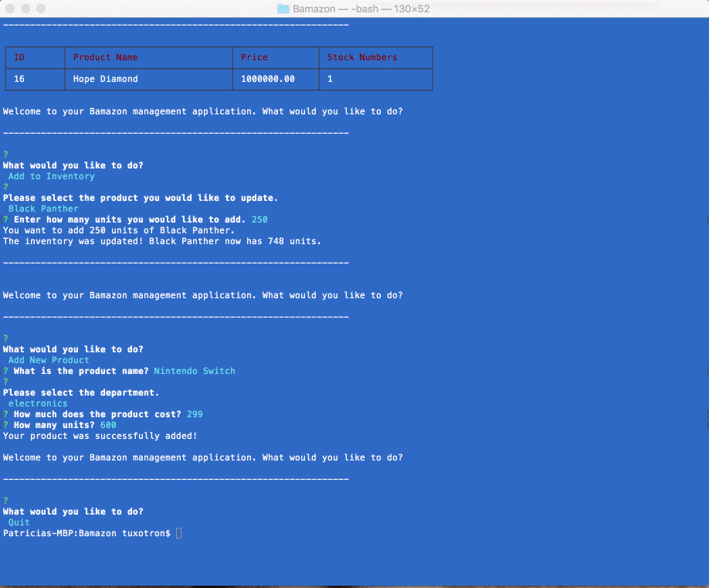709x588 pixels.
Task: Click the entered value 250 after the units prompt
Action: point(260,219)
